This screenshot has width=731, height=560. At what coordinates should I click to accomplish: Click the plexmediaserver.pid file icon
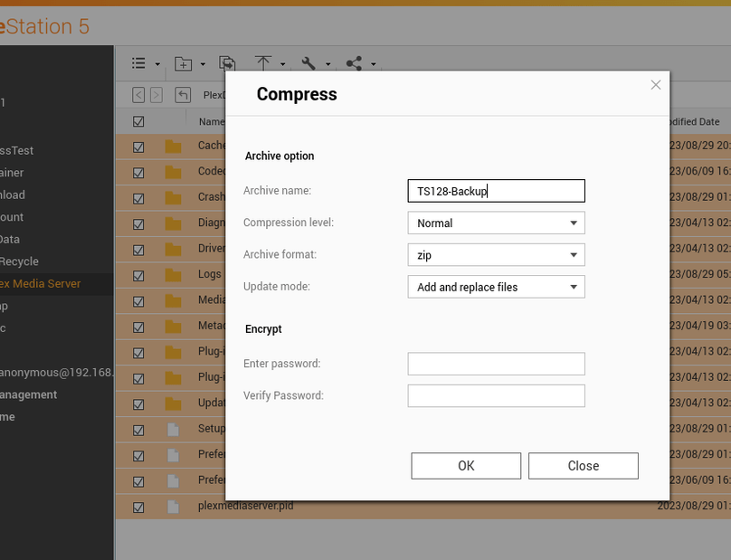[173, 507]
